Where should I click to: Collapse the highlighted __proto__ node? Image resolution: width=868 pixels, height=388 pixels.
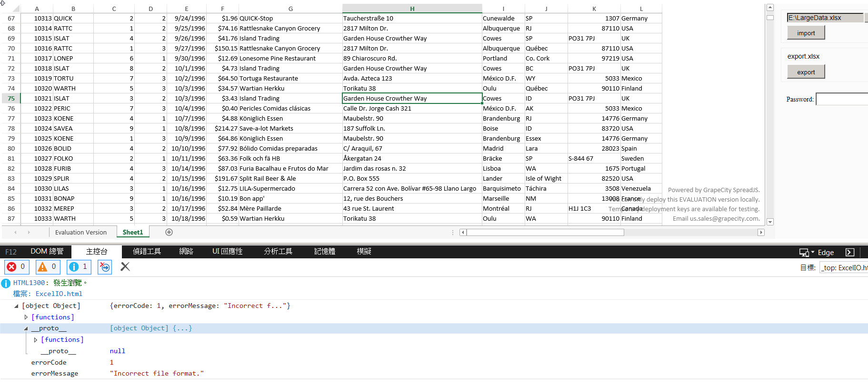click(26, 328)
